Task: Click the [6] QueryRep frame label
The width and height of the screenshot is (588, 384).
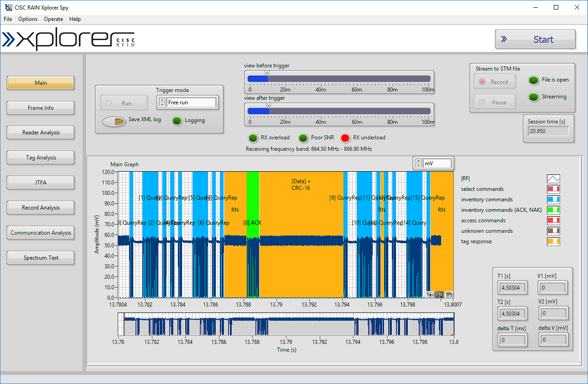Action: [213, 223]
